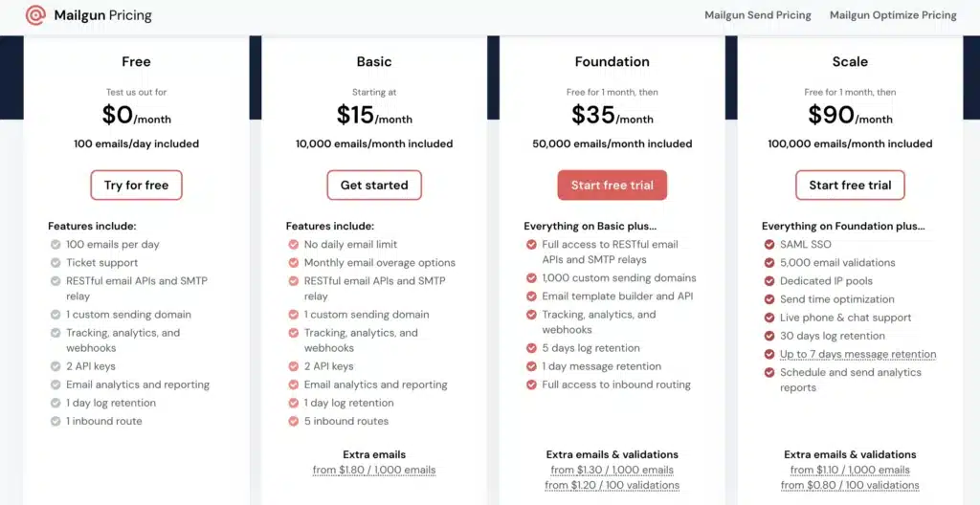
Task: Click checkmark beside Send time optimization
Action: pyautogui.click(x=770, y=299)
